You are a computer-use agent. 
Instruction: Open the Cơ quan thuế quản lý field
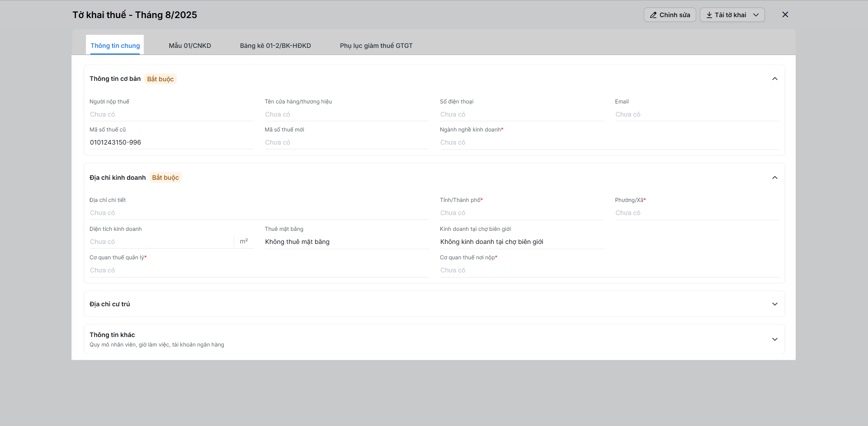(x=259, y=270)
